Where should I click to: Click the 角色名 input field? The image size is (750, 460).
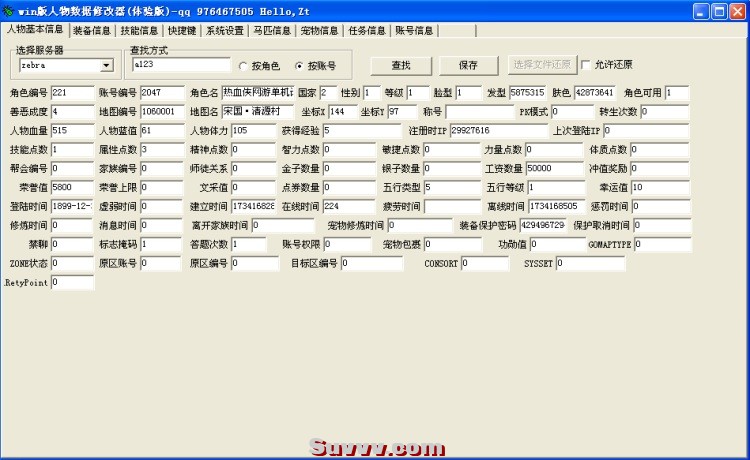(x=258, y=92)
